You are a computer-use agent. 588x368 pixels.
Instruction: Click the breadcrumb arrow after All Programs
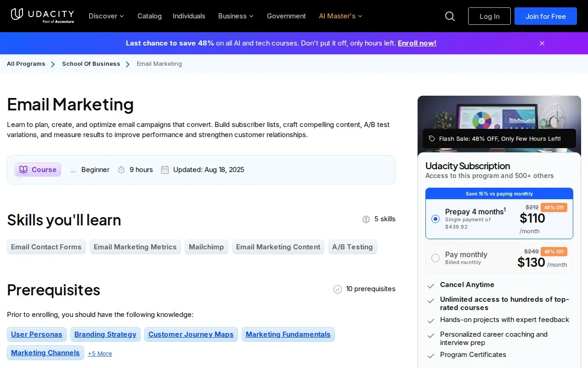53,64
